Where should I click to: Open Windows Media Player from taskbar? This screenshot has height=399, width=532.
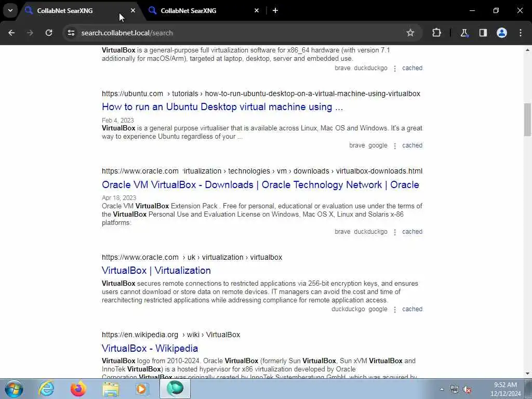click(142, 389)
